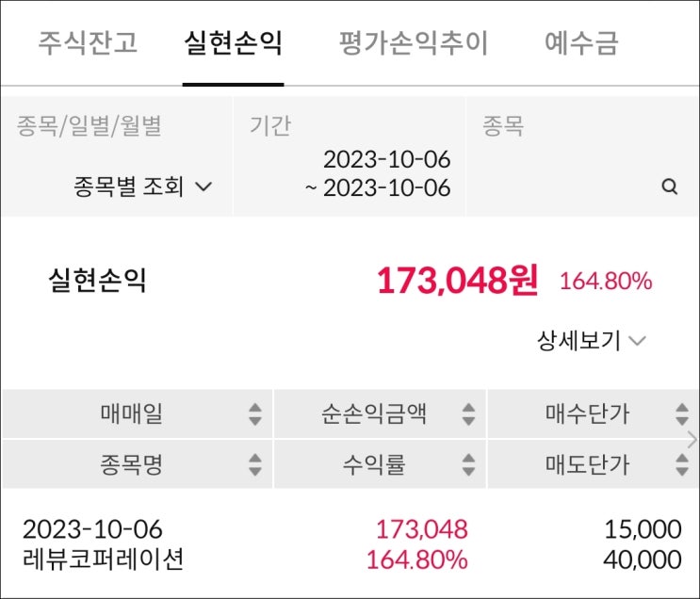Viewport: 700px width, 599px height.
Task: Go to the 예수금 tab
Action: [x=581, y=44]
